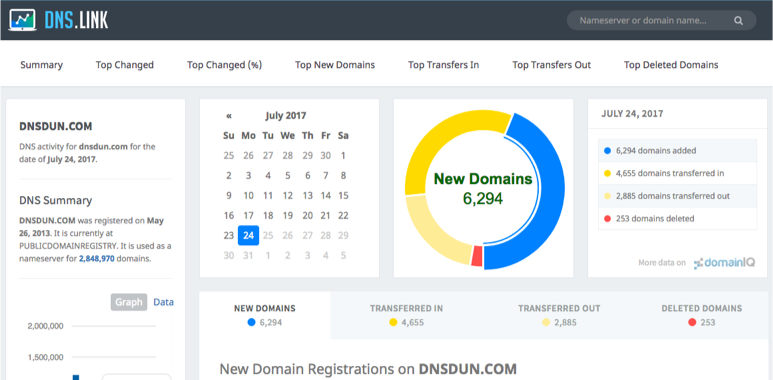Select the Transferred In tab

click(x=406, y=315)
